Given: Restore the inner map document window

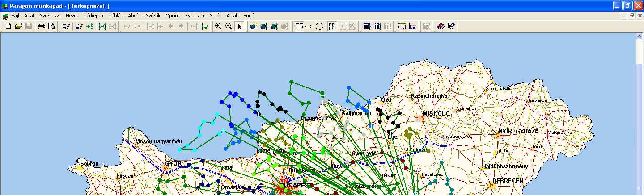Looking at the screenshot, I should [x=632, y=16].
